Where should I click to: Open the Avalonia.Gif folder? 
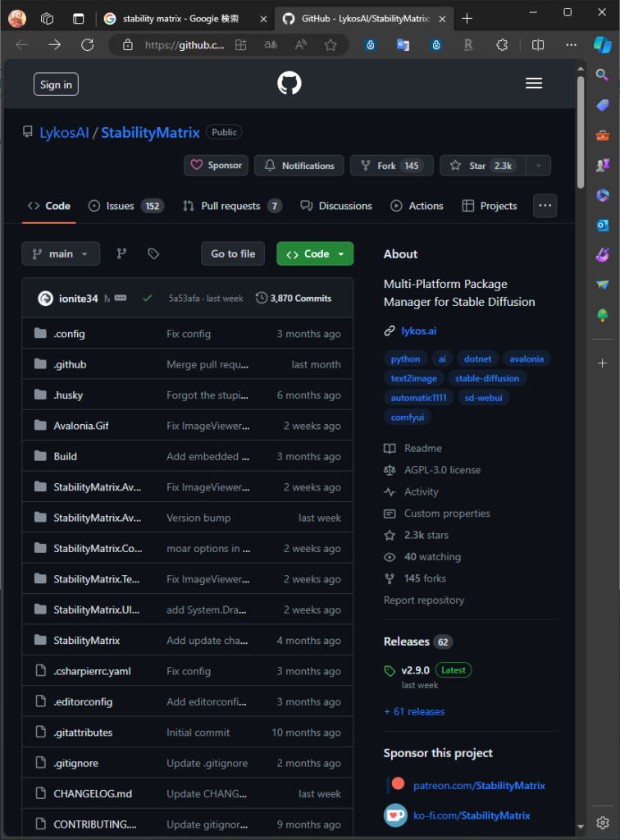coord(81,426)
